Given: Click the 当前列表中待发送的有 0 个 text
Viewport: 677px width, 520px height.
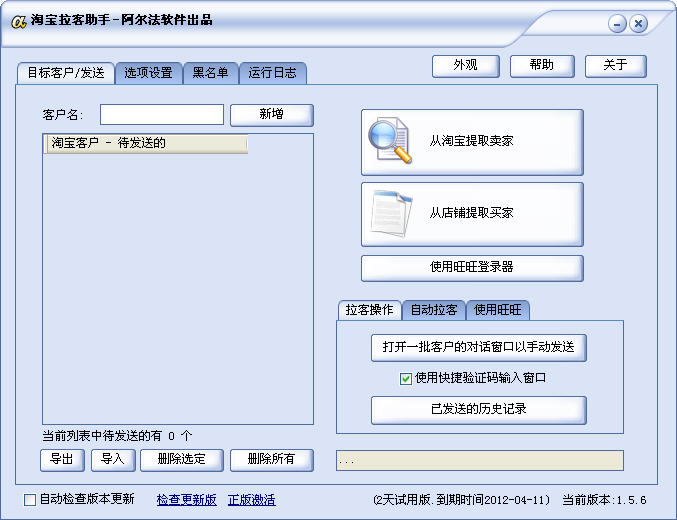Looking at the screenshot, I should click(117, 436).
